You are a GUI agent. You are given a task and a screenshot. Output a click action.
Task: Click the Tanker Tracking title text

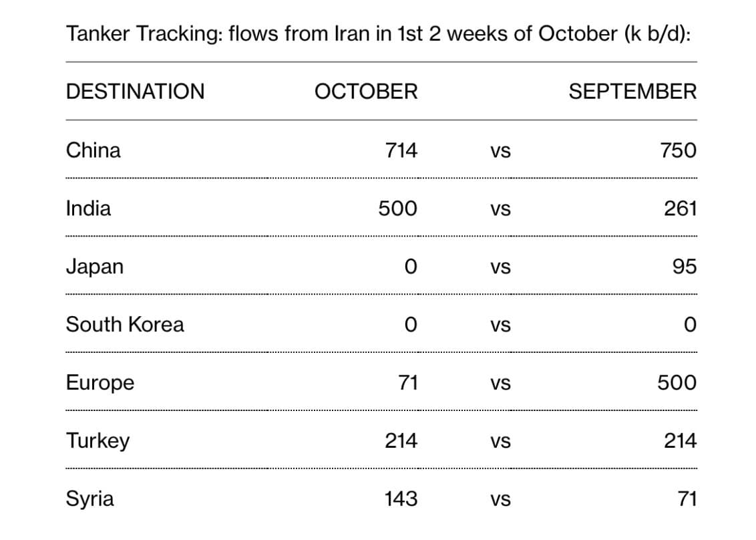pyautogui.click(x=379, y=34)
